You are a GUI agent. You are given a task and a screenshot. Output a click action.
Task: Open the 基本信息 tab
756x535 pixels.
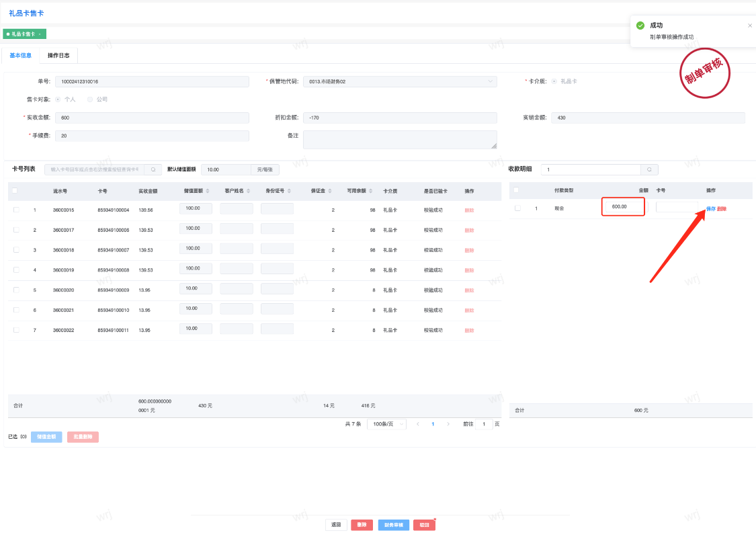tap(20, 55)
